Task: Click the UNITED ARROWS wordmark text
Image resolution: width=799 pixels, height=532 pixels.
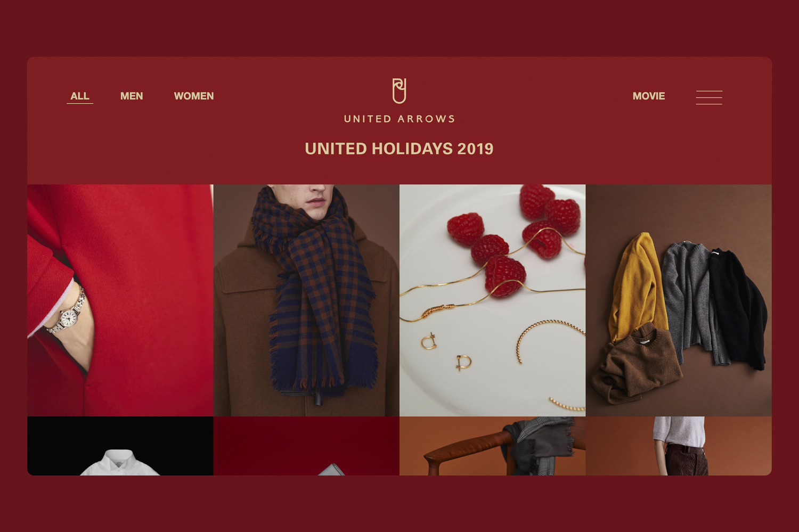Action: pyautogui.click(x=399, y=119)
